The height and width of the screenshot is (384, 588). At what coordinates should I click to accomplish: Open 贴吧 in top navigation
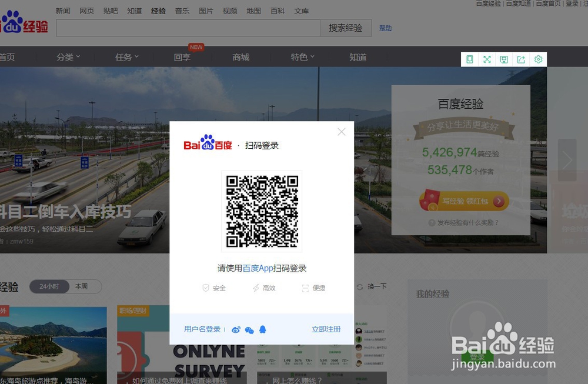111,11
